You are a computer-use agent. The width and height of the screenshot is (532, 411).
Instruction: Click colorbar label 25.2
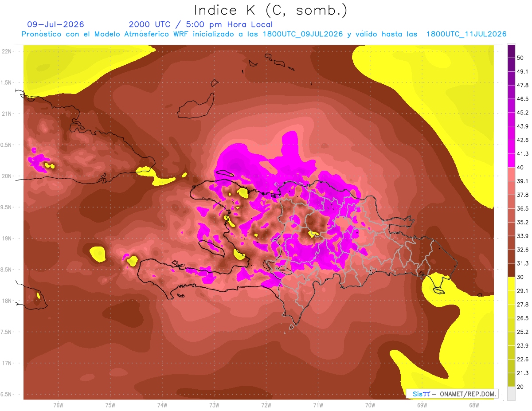pos(523,332)
